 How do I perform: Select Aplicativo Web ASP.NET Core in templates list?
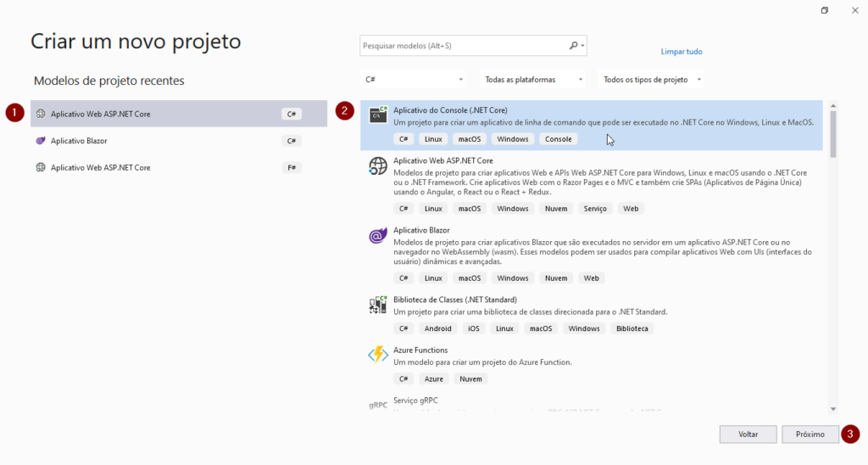coord(591,185)
